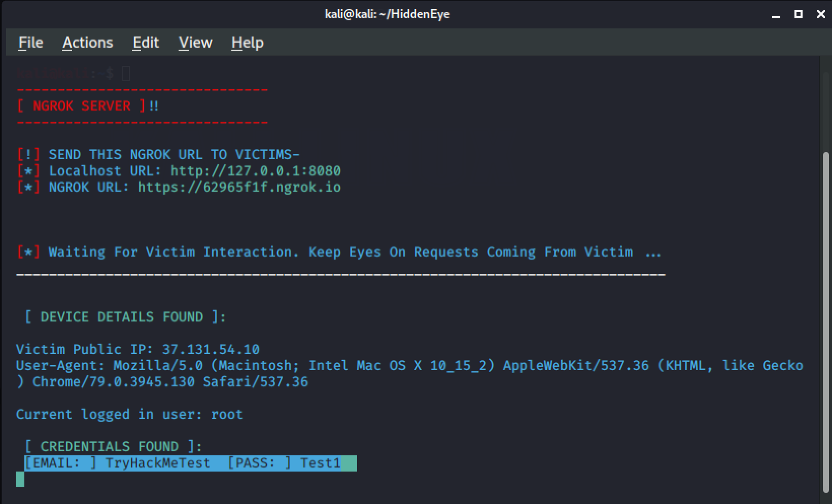Click the CREDENTIALS FOUND heading

pyautogui.click(x=113, y=447)
